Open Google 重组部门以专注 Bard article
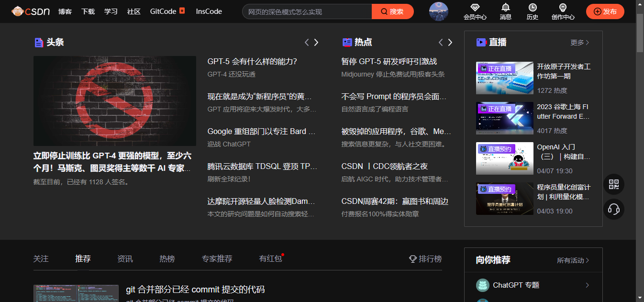 pos(261,132)
